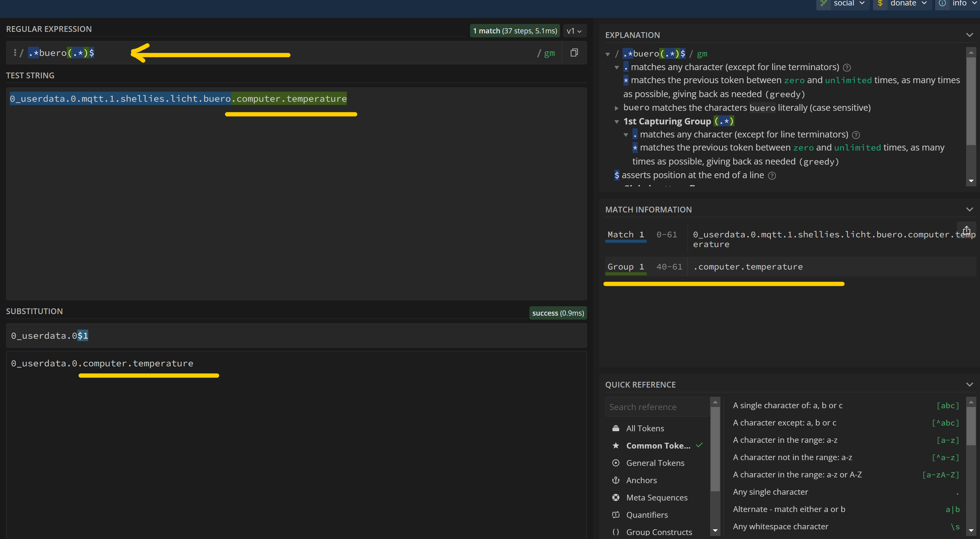Open the All Tokens reference category
Screen dimensions: 980x539
(645, 428)
